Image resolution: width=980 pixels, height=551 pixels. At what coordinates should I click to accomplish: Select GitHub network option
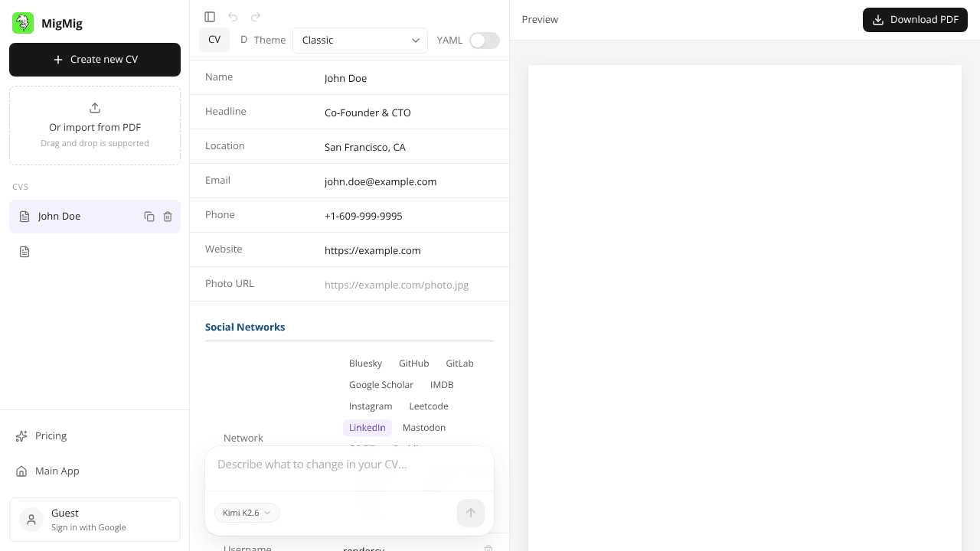[x=413, y=364]
